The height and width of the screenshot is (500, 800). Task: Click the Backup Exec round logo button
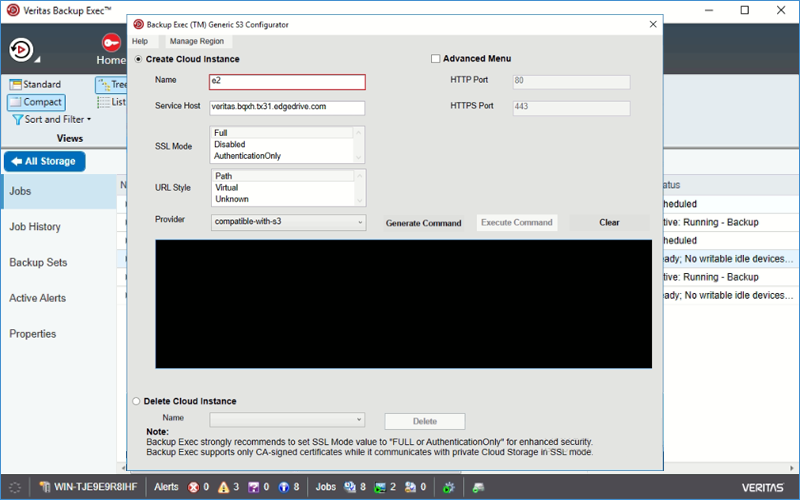click(21, 50)
